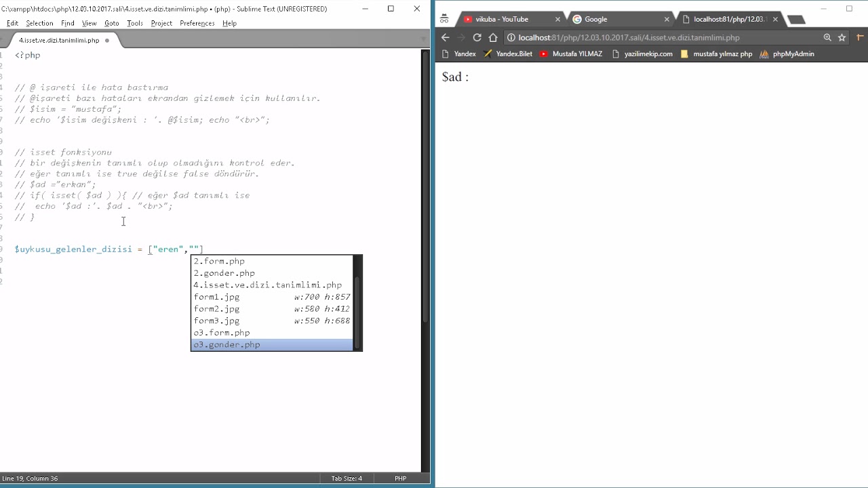Open the Goto menu
This screenshot has width=868, height=488.
pos(112,23)
